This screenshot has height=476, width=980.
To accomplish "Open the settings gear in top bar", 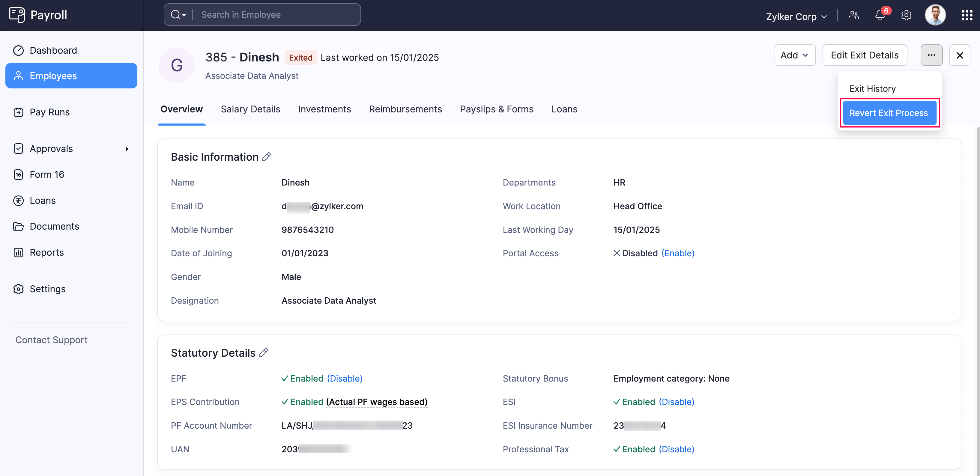I will [x=906, y=16].
